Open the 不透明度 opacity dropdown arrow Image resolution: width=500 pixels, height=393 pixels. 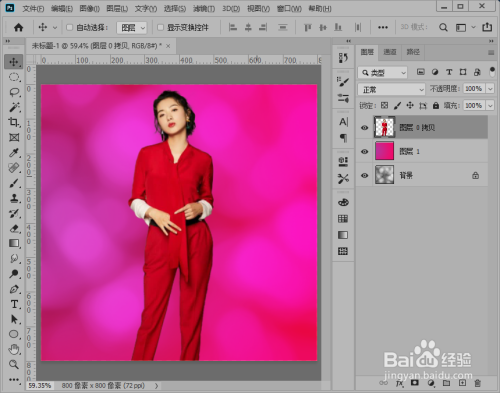point(490,89)
